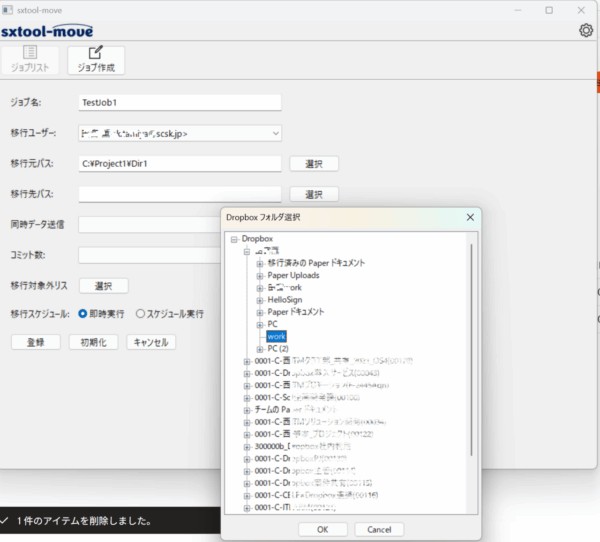The width and height of the screenshot is (600, 542).
Task: Close the Dropbox フォルダ選択 dialog
Action: click(470, 217)
